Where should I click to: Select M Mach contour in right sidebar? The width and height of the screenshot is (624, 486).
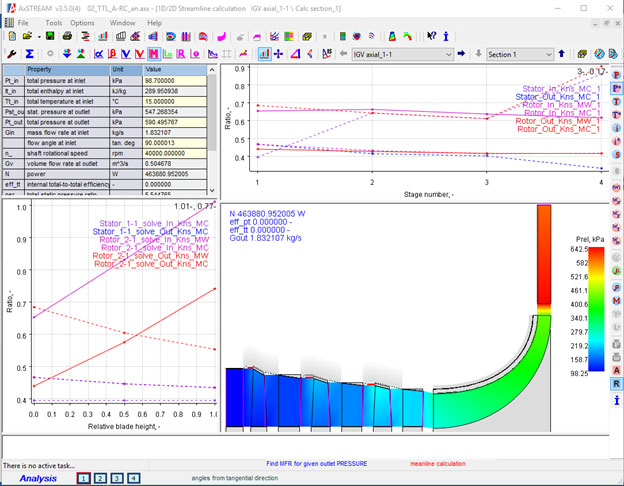tap(616, 301)
